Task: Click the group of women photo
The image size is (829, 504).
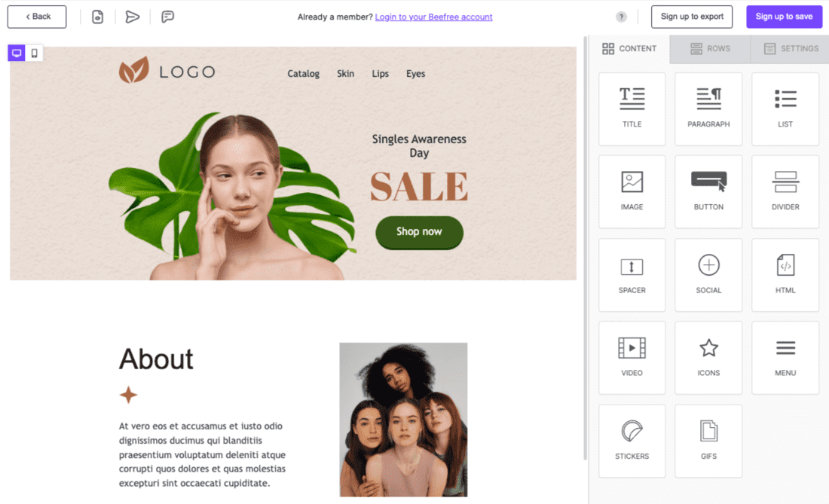Action: click(403, 420)
